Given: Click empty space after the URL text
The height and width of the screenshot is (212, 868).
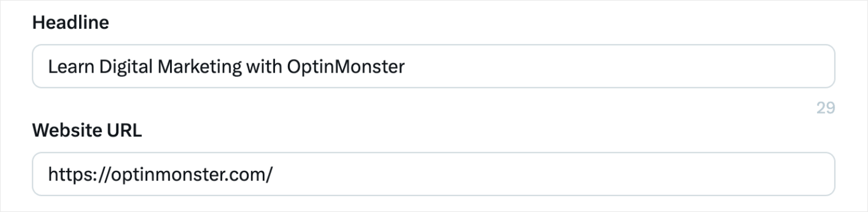Looking at the screenshot, I should [x=551, y=175].
